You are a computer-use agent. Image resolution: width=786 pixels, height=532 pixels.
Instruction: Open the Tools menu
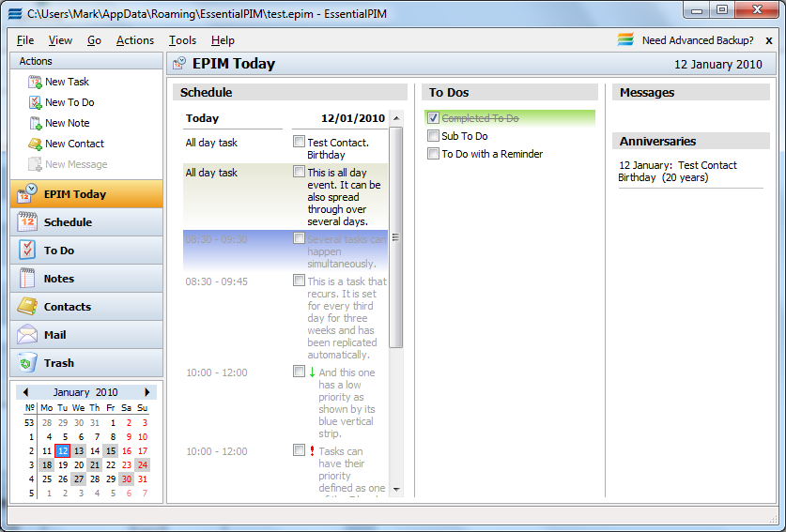click(x=182, y=40)
